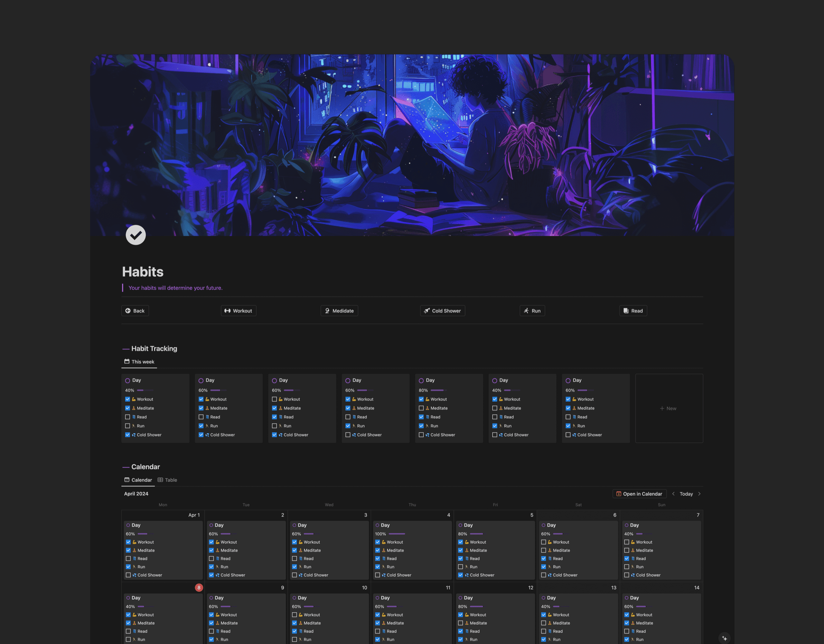This screenshot has width=824, height=644.
Task: Click the Habit Tracking heading
Action: 154,348
